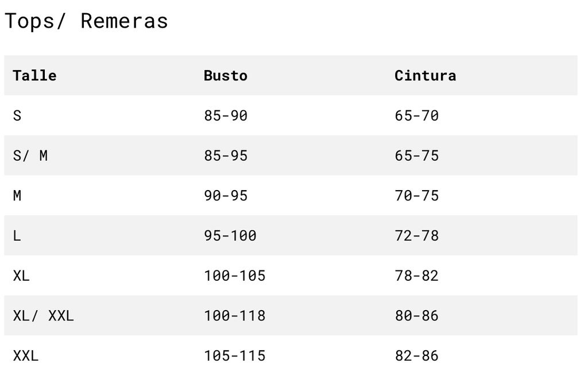The width and height of the screenshot is (588, 387).
Task: Select waist value 65-70
Action: [417, 115]
